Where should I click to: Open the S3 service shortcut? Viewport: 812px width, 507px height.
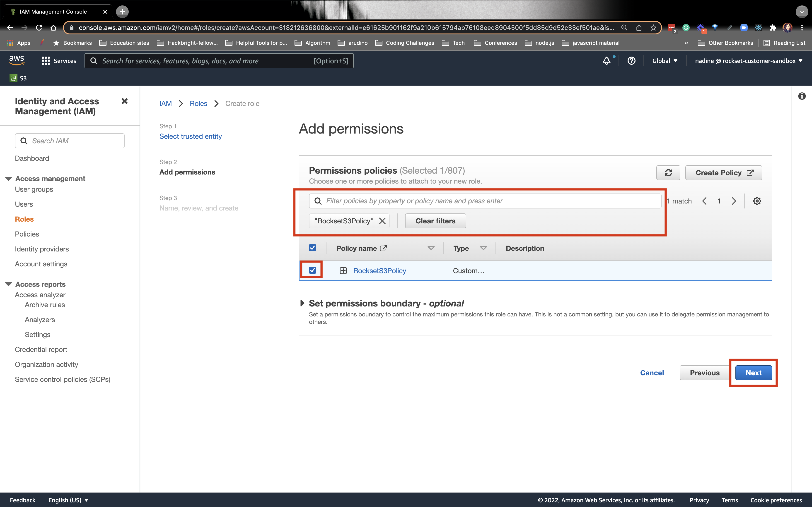tap(18, 78)
